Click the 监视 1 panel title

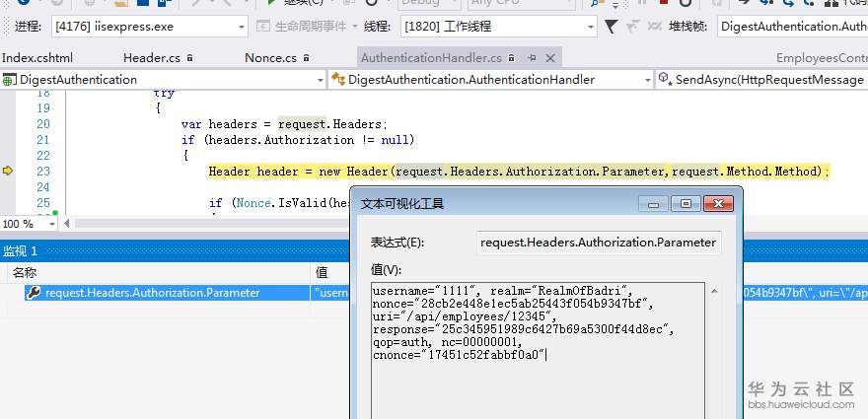pos(21,251)
